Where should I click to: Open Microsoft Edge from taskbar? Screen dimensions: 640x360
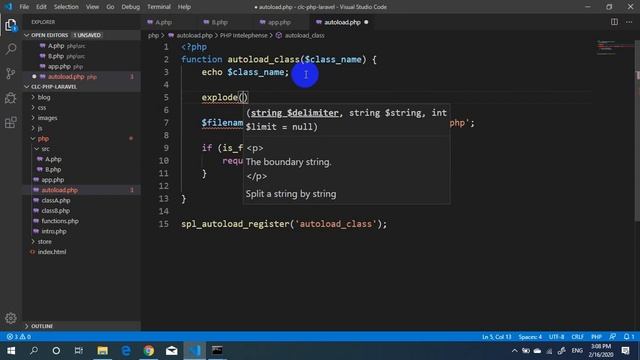point(126,351)
